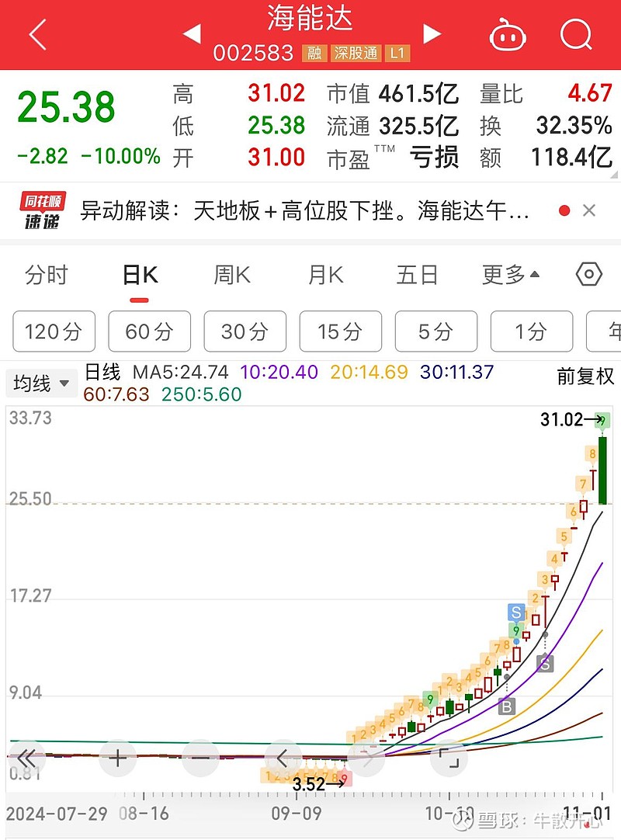Image resolution: width=621 pixels, height=840 pixels.
Task: Tap the blue S sell marker
Action: click(516, 612)
